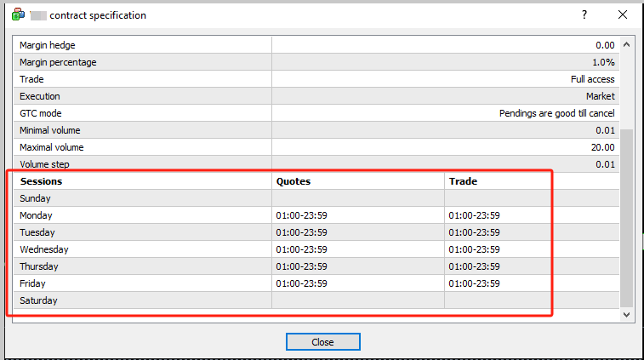Screen dimensions: 644x360
Task: Close the dialog using the title bar X
Action: point(624,15)
